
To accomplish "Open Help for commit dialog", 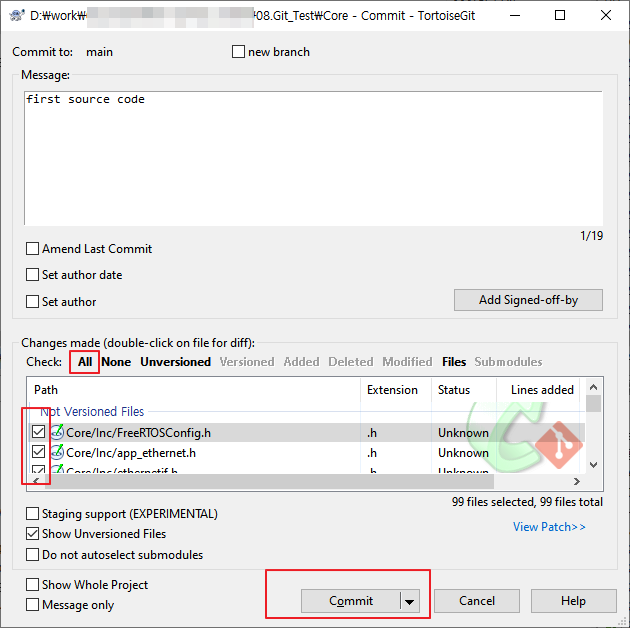I will point(573,601).
